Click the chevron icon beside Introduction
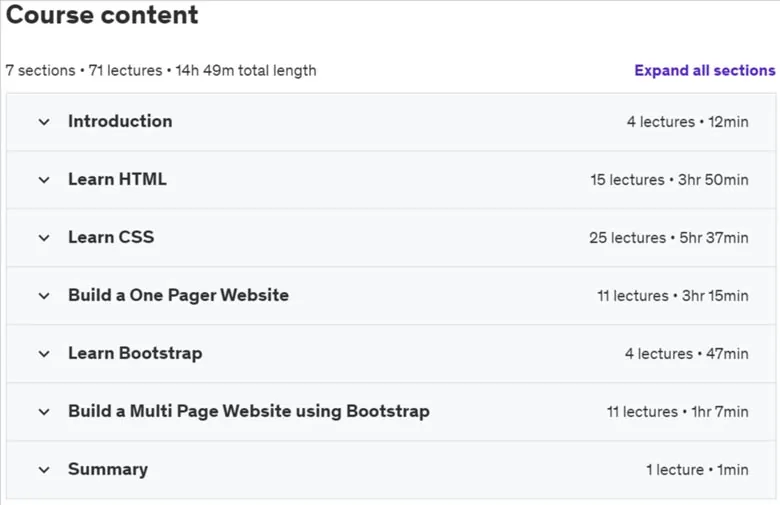The height and width of the screenshot is (505, 780). (x=44, y=122)
